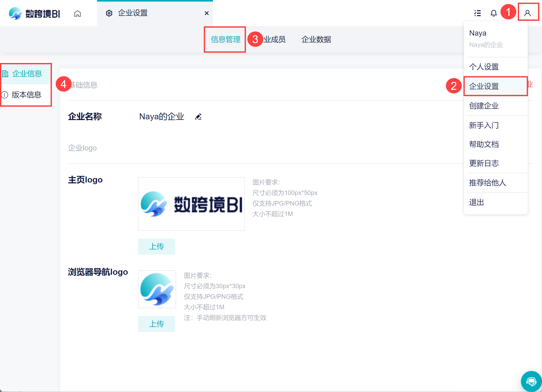Click the user profile icon
The width and height of the screenshot is (542, 392).
(528, 13)
